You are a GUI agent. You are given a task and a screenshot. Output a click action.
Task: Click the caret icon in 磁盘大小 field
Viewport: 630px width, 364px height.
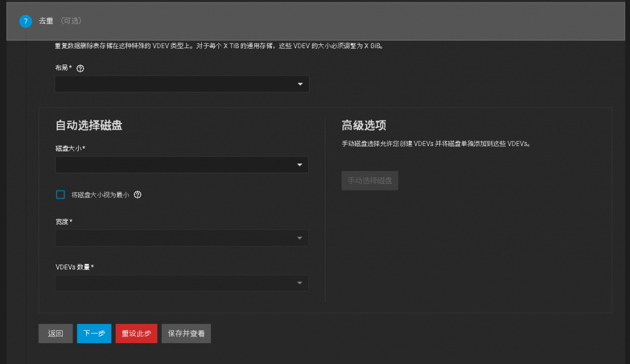300,165
